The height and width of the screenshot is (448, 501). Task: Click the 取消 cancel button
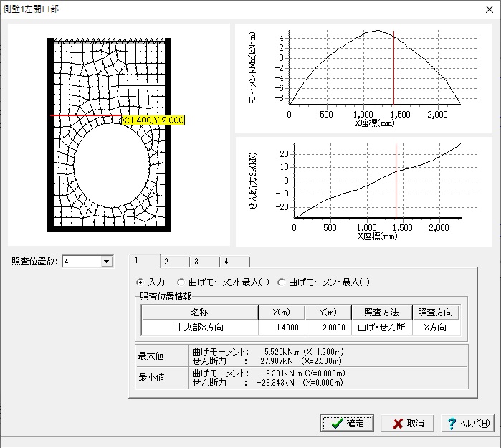(407, 424)
